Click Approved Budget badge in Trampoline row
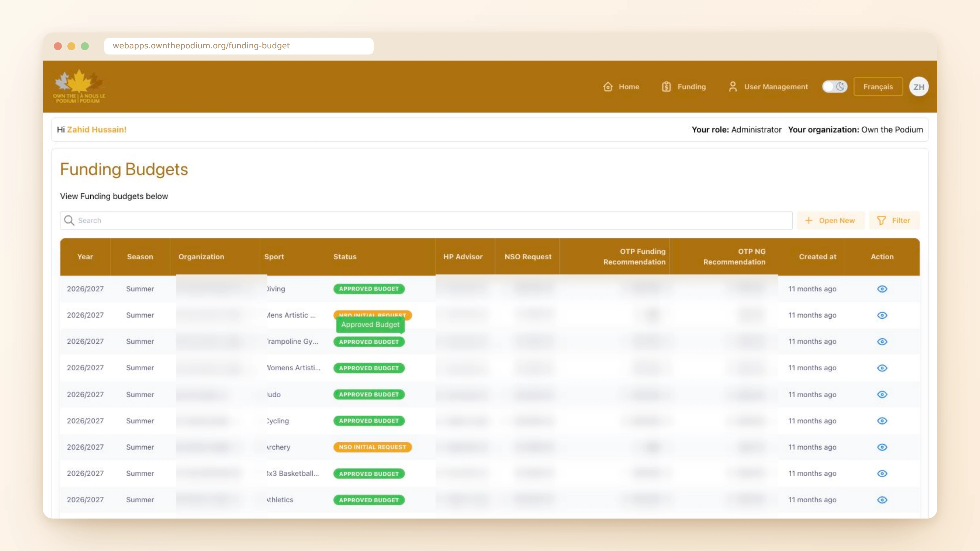The height and width of the screenshot is (551, 980). coord(369,342)
